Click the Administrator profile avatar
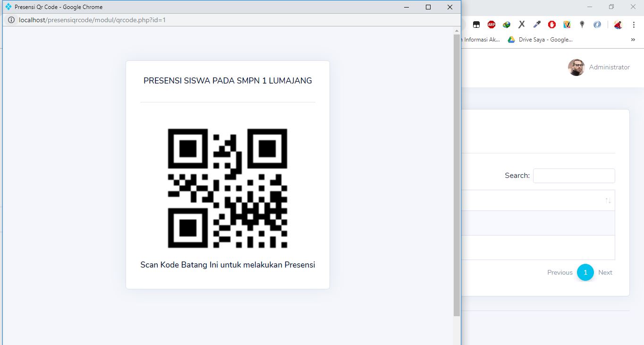The width and height of the screenshot is (644, 345). (x=576, y=67)
